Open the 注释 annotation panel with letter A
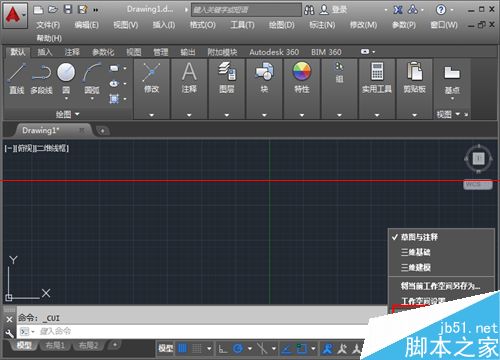 click(x=189, y=78)
